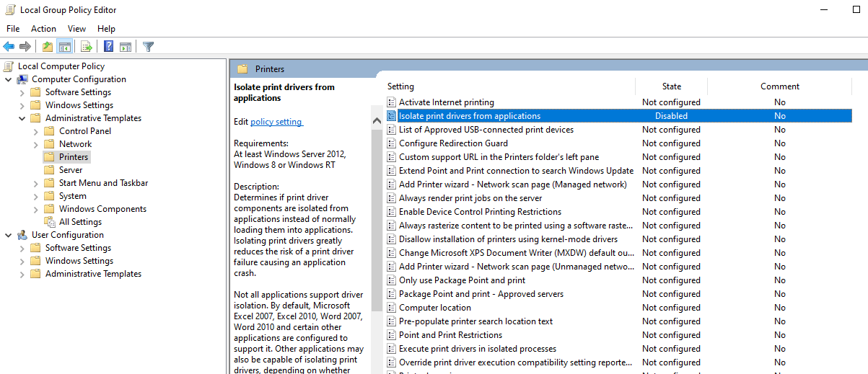Click the Export List toolbar icon
868x374 pixels.
pos(87,47)
